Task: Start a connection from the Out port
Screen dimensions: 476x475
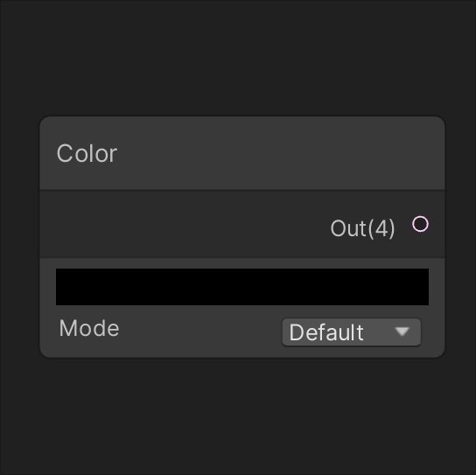Action: click(420, 224)
